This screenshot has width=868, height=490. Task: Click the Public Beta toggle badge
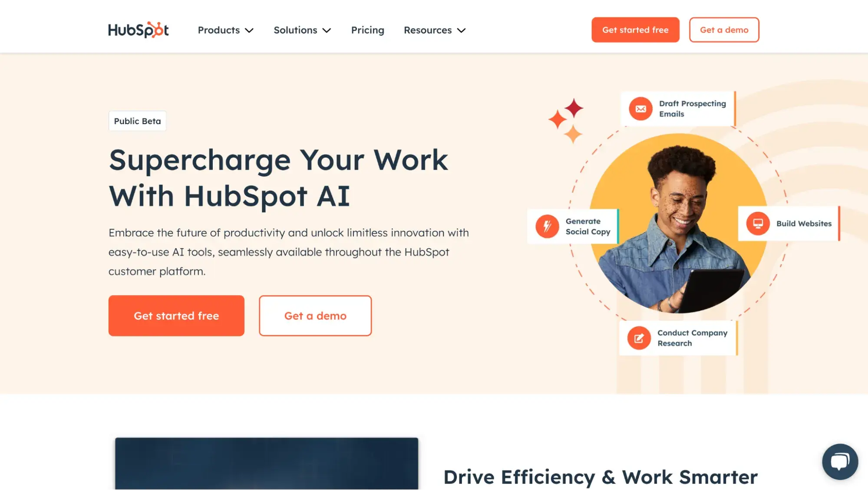click(x=137, y=120)
